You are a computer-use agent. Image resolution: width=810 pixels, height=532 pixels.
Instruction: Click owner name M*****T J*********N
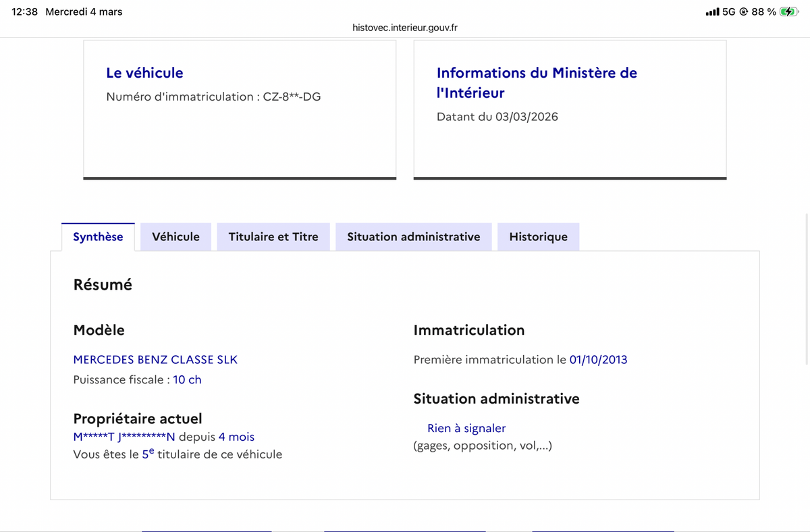click(x=124, y=437)
